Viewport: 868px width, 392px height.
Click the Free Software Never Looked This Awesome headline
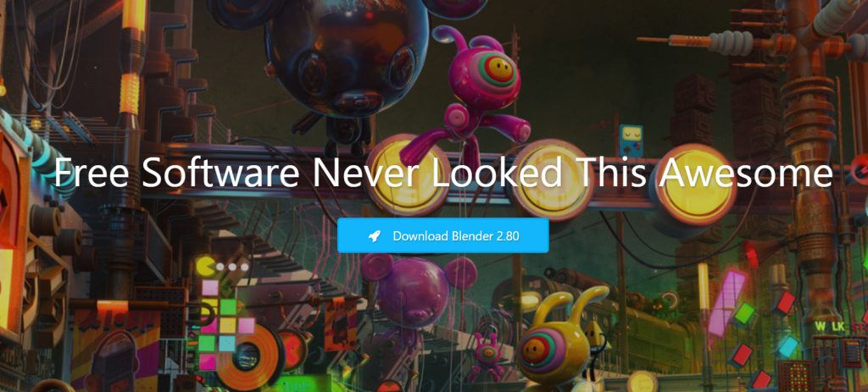click(x=443, y=172)
